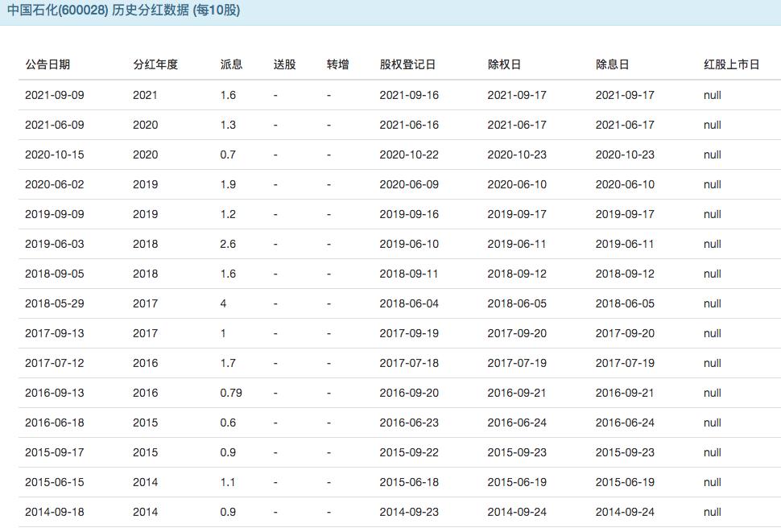
Task: Click record date 2019-09-16
Action: 410,214
